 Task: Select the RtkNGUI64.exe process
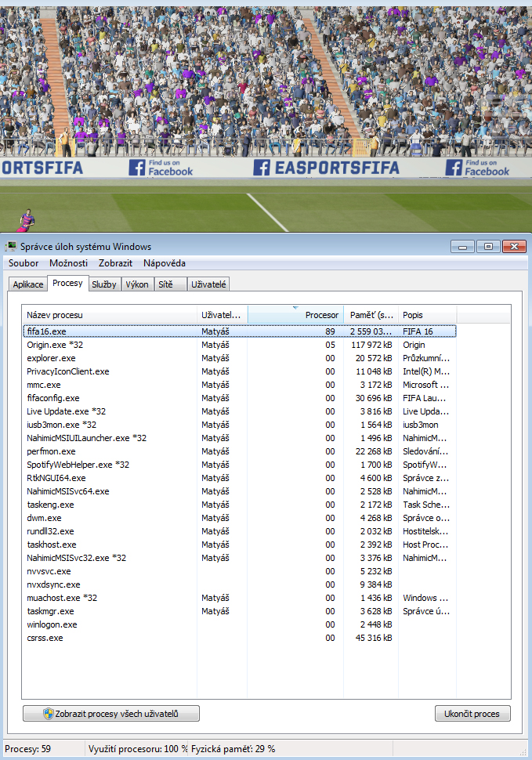point(239,479)
